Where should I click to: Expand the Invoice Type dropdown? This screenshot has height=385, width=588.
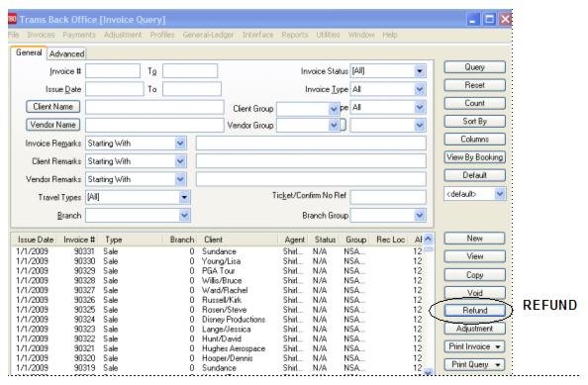tap(420, 89)
